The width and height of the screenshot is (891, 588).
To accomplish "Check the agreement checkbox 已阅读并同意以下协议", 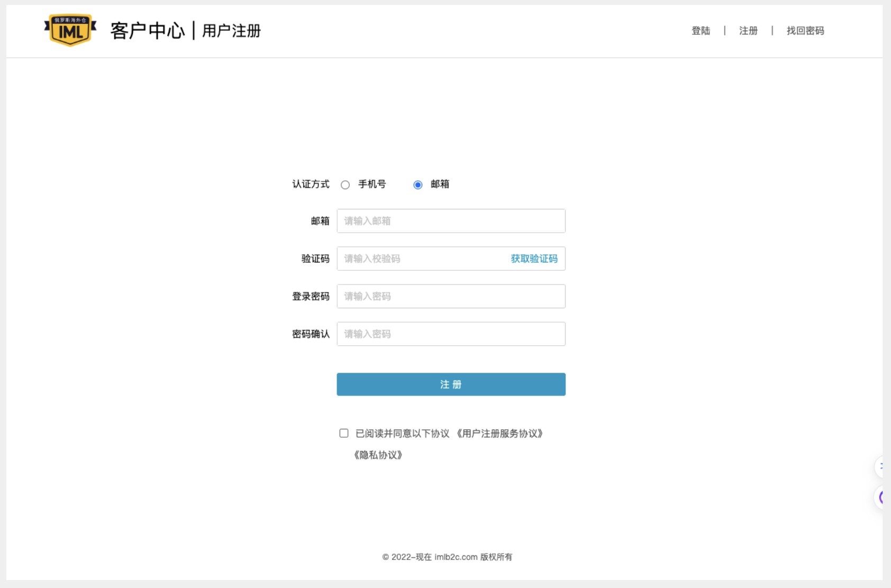I will pyautogui.click(x=343, y=433).
